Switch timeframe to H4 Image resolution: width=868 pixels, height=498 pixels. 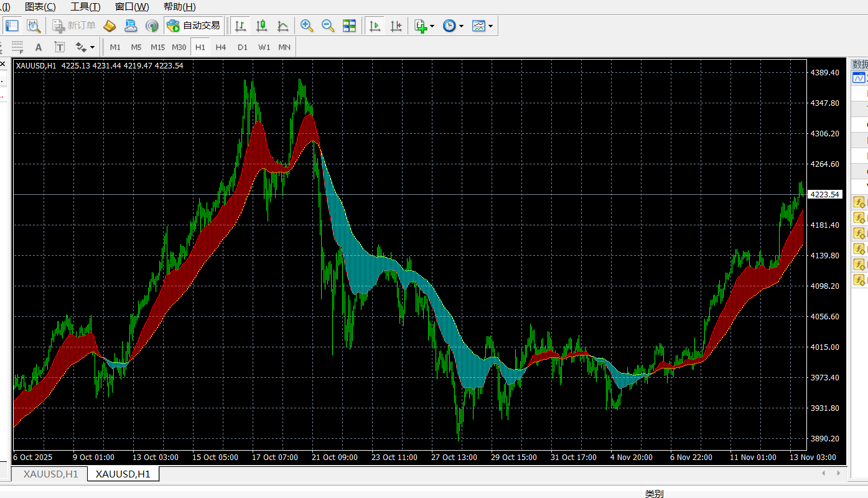click(x=221, y=47)
